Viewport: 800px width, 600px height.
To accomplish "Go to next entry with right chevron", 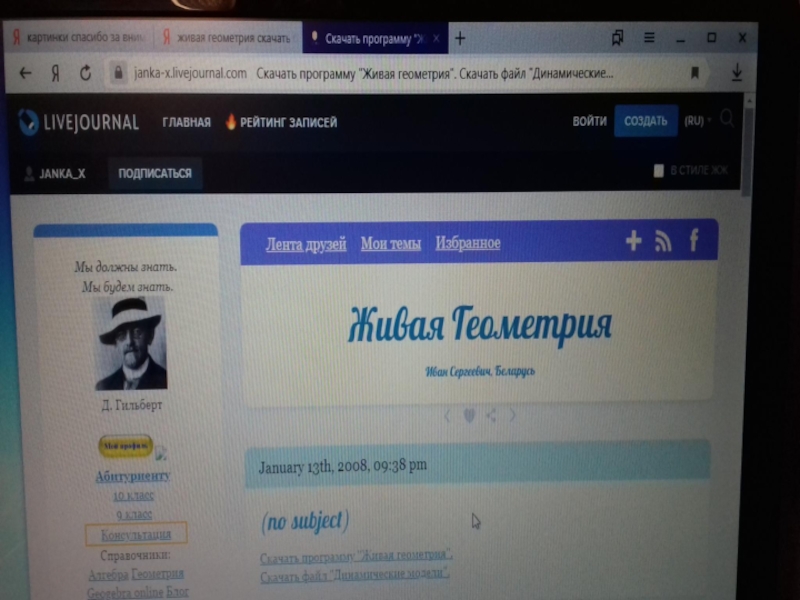I will click(x=512, y=415).
